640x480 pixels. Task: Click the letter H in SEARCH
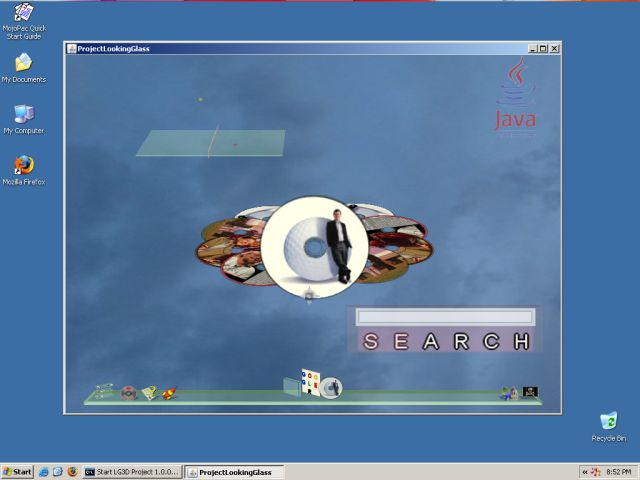click(x=521, y=341)
